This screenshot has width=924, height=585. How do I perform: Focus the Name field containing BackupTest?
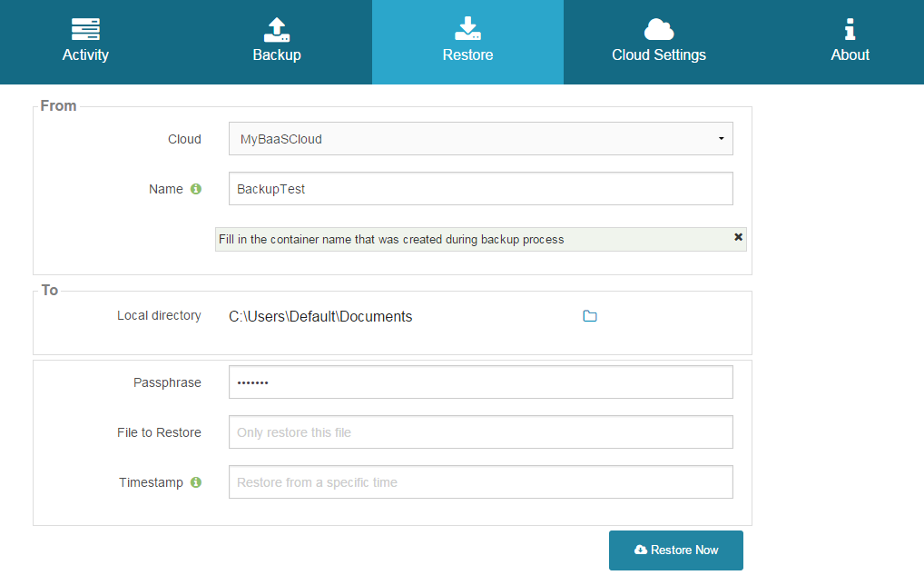(480, 189)
